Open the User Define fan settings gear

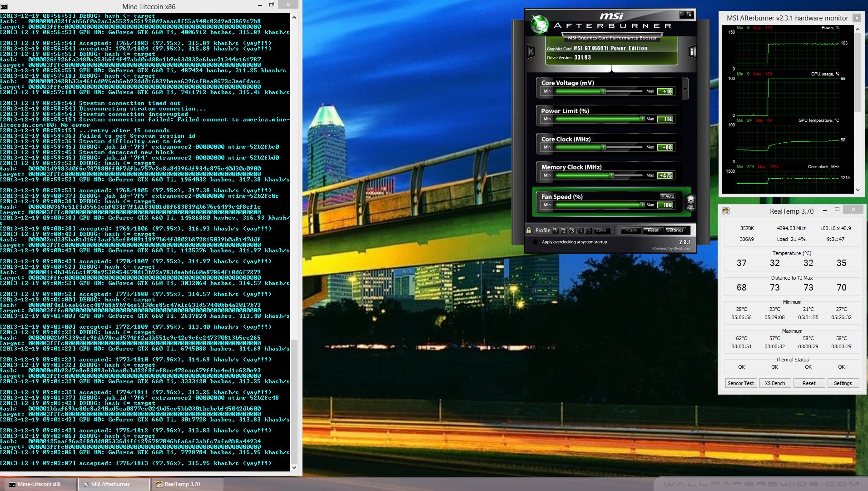[690, 202]
